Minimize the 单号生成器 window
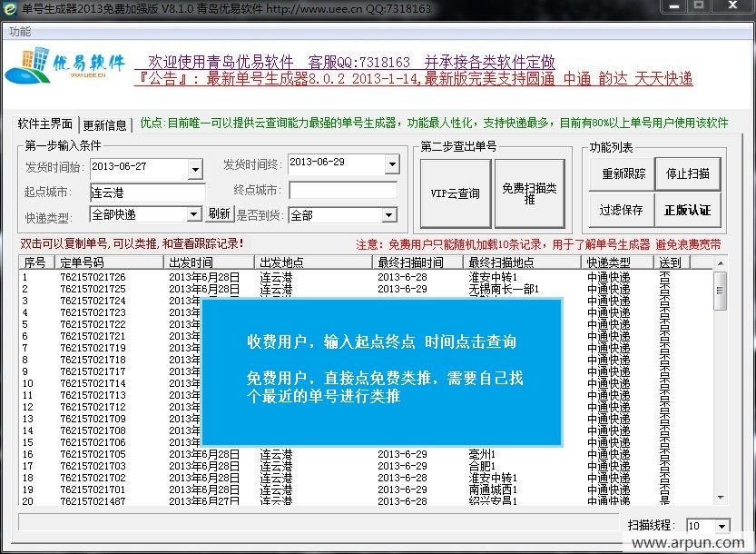The height and width of the screenshot is (554, 756). tap(674, 5)
